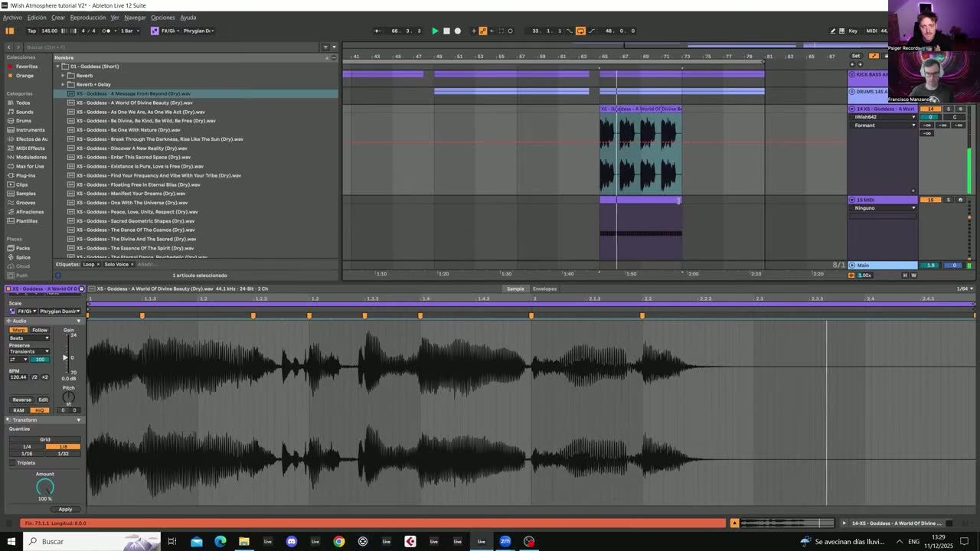Viewport: 980px width, 551px height.
Task: Click the Edit sample button
Action: click(43, 399)
